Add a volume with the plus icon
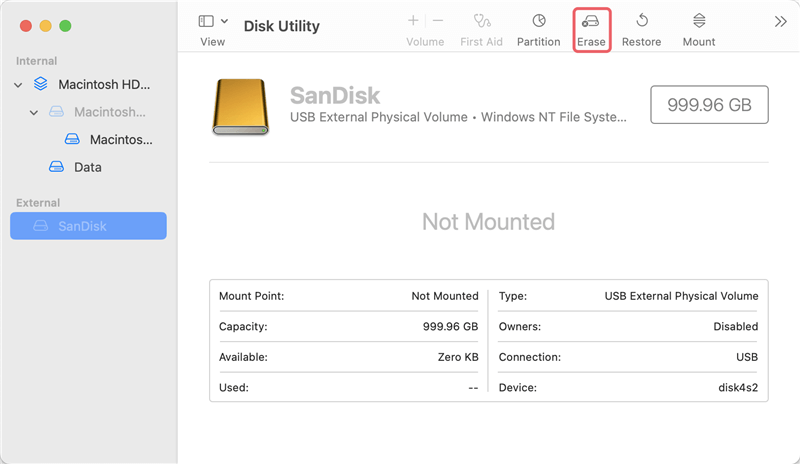Screen dimensions: 800x464 pos(413,21)
